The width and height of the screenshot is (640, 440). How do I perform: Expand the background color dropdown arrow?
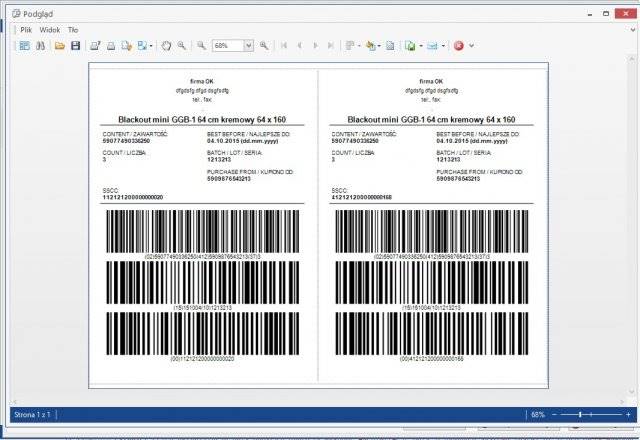[x=379, y=46]
